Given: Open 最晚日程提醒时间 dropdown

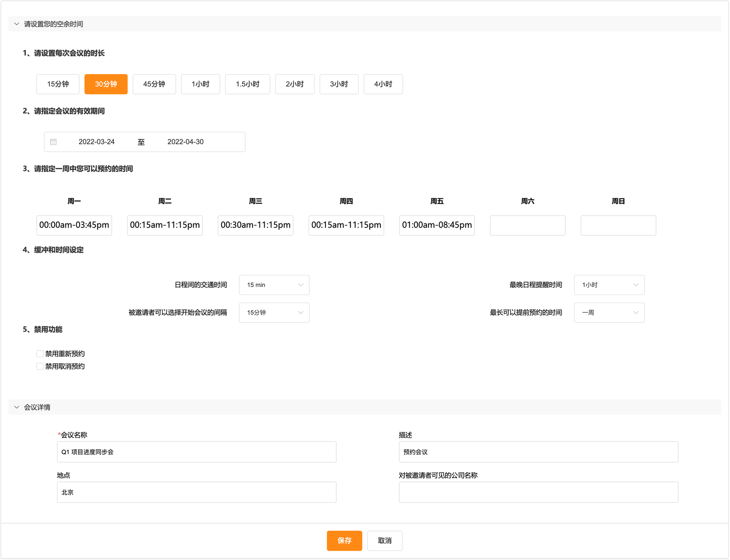Looking at the screenshot, I should [x=609, y=285].
